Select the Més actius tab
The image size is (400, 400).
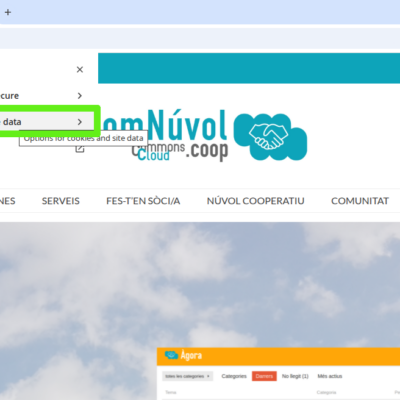(x=330, y=376)
